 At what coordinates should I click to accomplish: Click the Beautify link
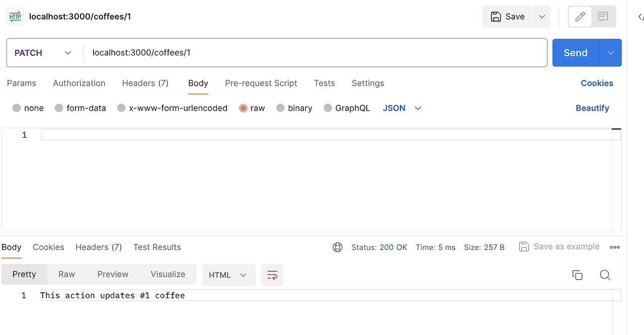point(592,108)
